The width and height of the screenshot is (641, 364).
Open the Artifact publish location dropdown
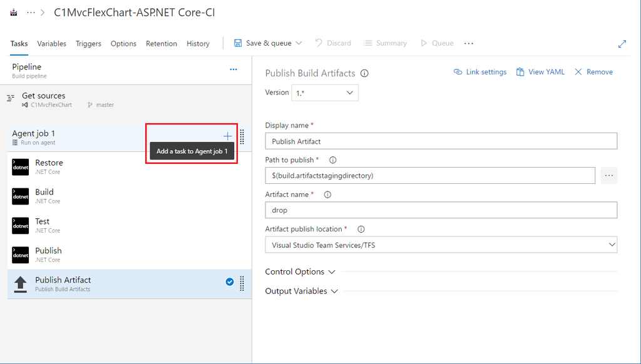click(441, 245)
